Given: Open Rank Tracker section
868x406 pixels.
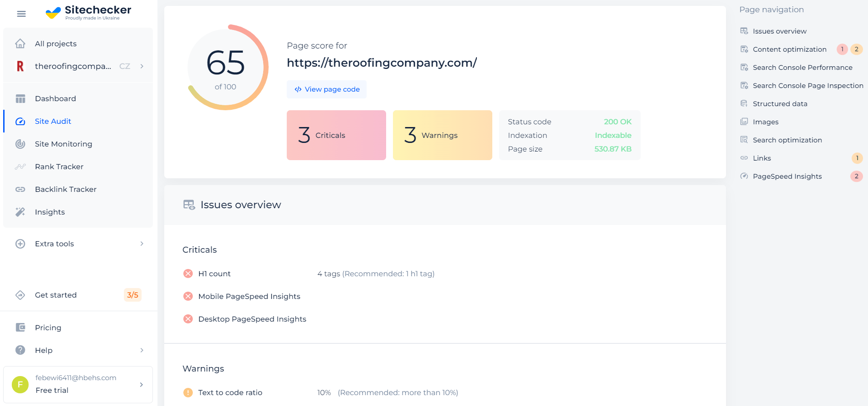Looking at the screenshot, I should pos(78,166).
